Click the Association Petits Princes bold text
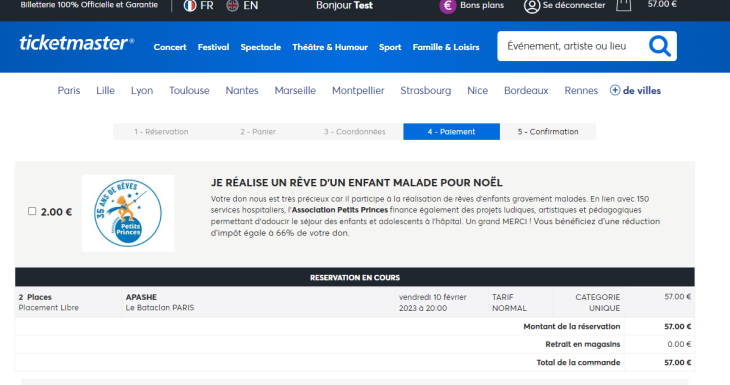730x385 pixels. (x=339, y=210)
